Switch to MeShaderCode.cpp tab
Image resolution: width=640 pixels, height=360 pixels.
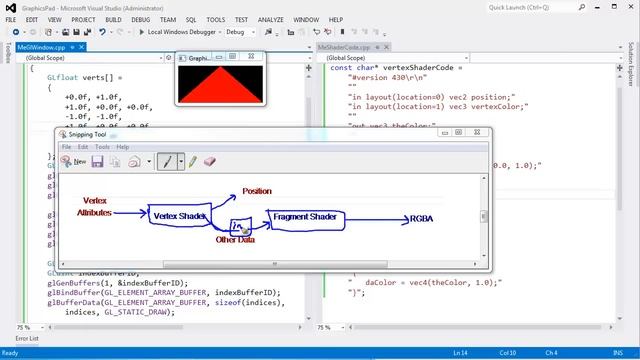pos(343,47)
